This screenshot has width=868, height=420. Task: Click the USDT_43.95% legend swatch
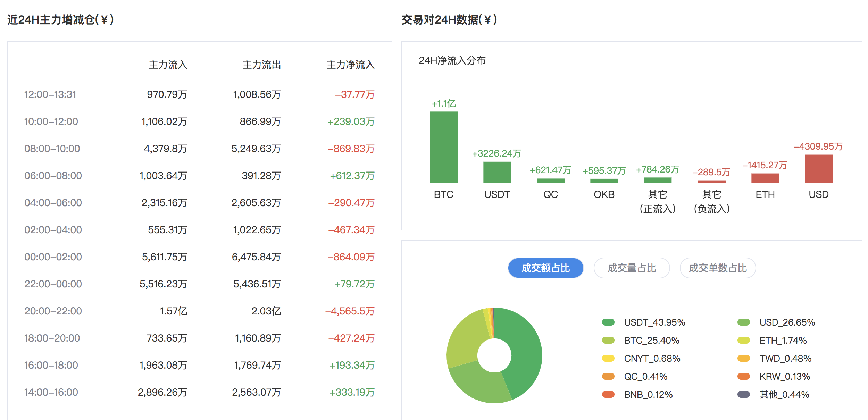click(608, 322)
